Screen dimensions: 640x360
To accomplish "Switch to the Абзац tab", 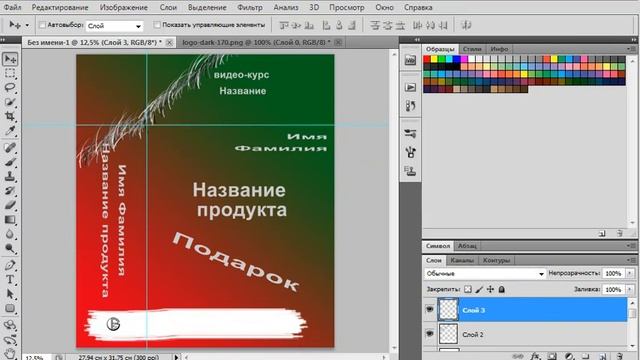I will [467, 246].
